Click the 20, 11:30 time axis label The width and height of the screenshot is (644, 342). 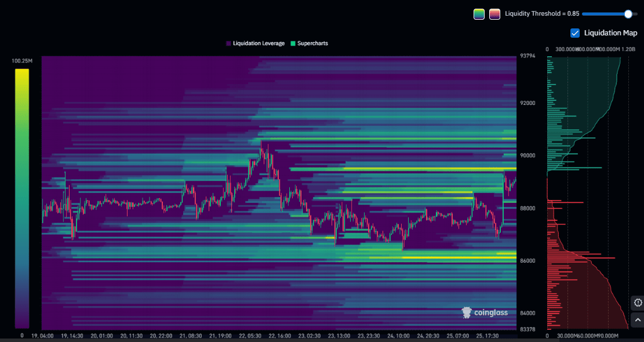tap(131, 336)
